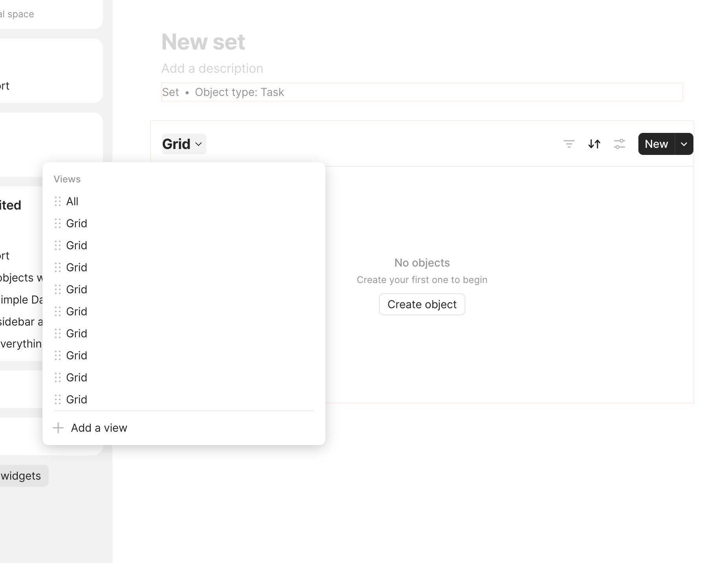Open the Object type: Task link
This screenshot has height=563, width=728.
point(239,92)
